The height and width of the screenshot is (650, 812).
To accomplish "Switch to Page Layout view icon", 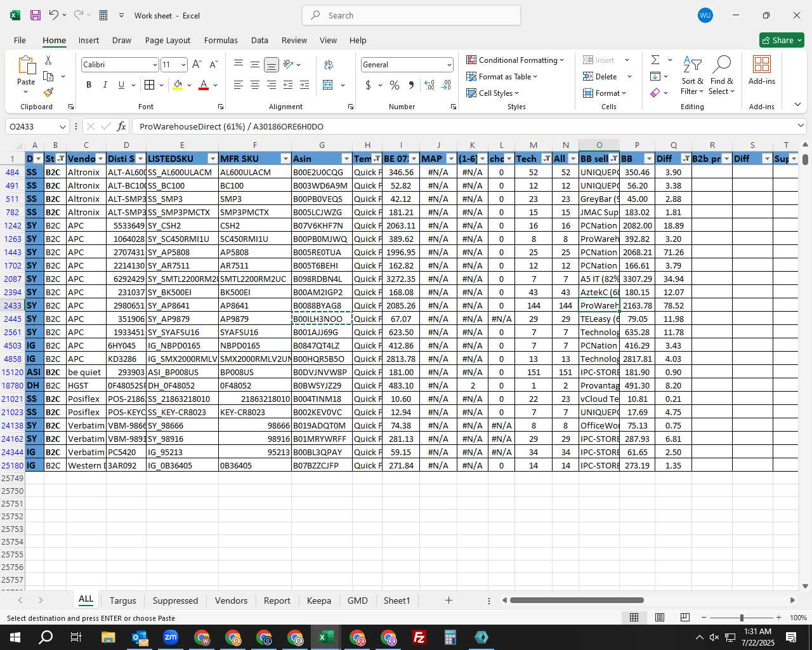I will (x=660, y=618).
